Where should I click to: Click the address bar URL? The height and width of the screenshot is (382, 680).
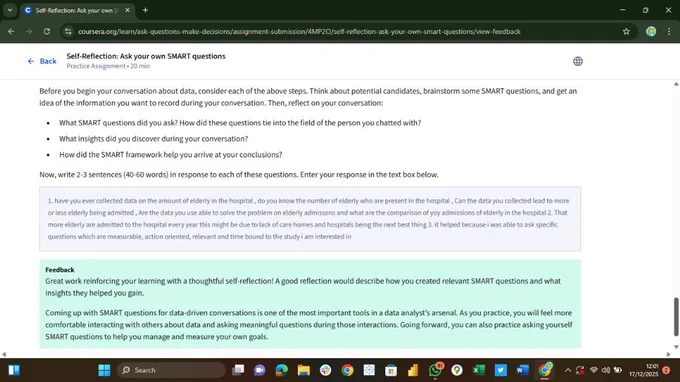[x=299, y=32]
